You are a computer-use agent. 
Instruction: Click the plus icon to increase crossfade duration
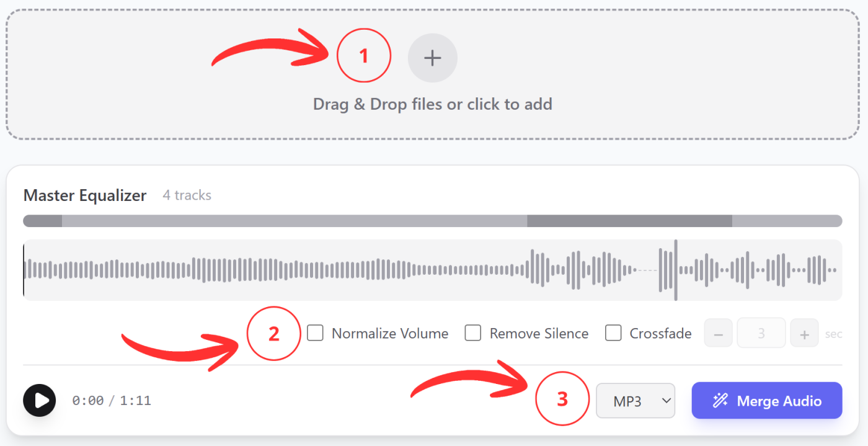[x=804, y=332]
